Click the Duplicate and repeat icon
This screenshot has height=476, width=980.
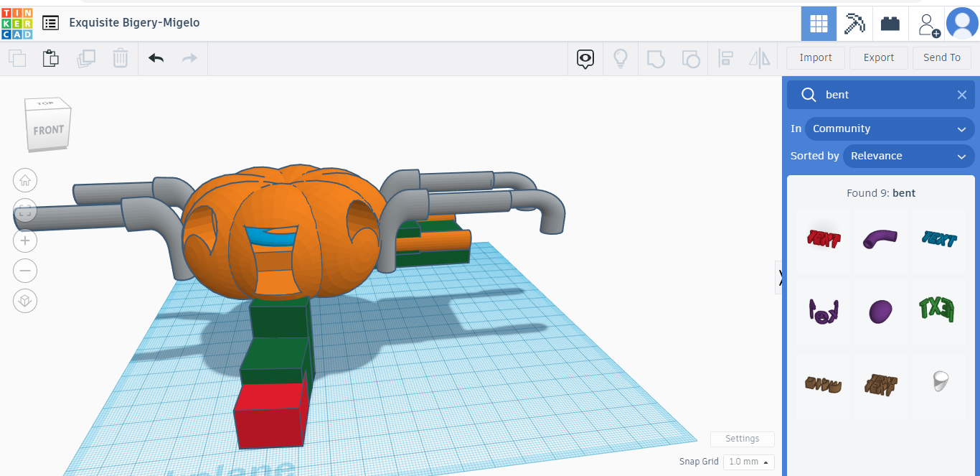[x=86, y=58]
